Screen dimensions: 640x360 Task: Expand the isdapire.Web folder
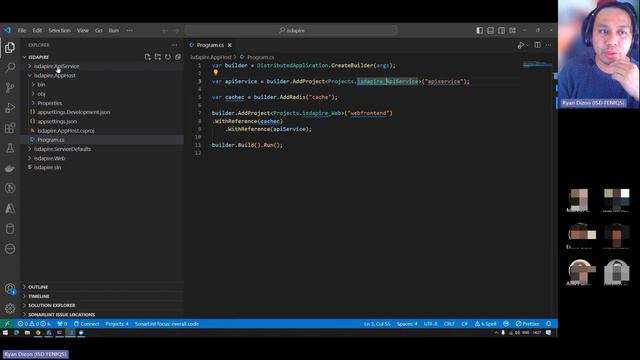click(x=49, y=158)
